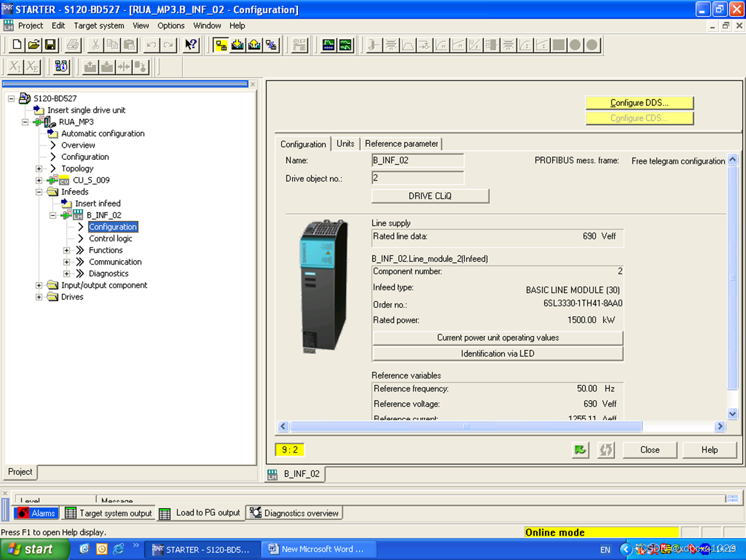This screenshot has height=560, width=746.
Task: Click the Redo arrow icon
Action: [168, 45]
